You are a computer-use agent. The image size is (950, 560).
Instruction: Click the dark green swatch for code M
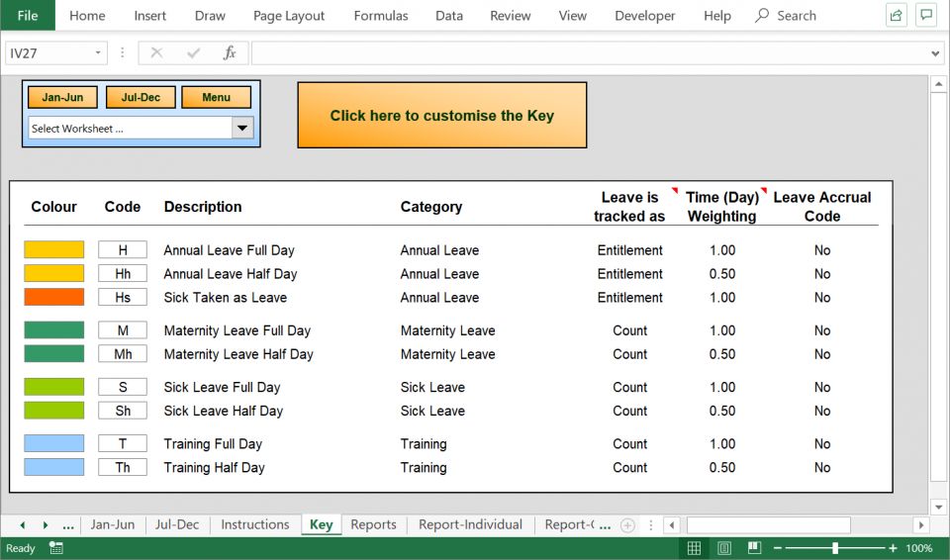coord(53,330)
